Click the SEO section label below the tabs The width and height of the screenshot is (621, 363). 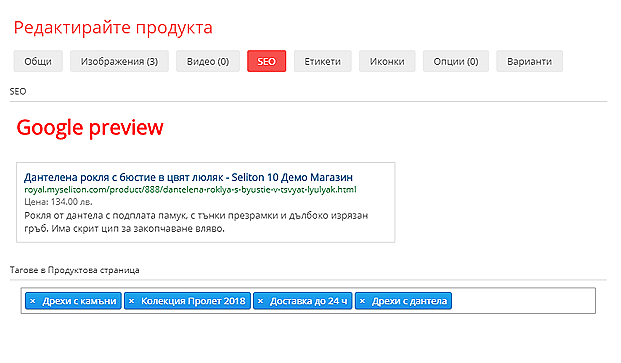(x=18, y=91)
